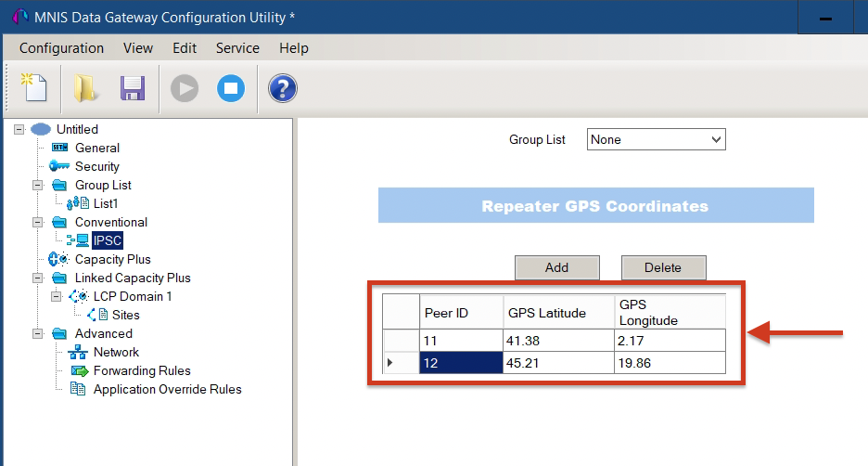Image resolution: width=868 pixels, height=466 pixels.
Task: Click the MNIS application title bar icon
Action: pyautogui.click(x=20, y=17)
